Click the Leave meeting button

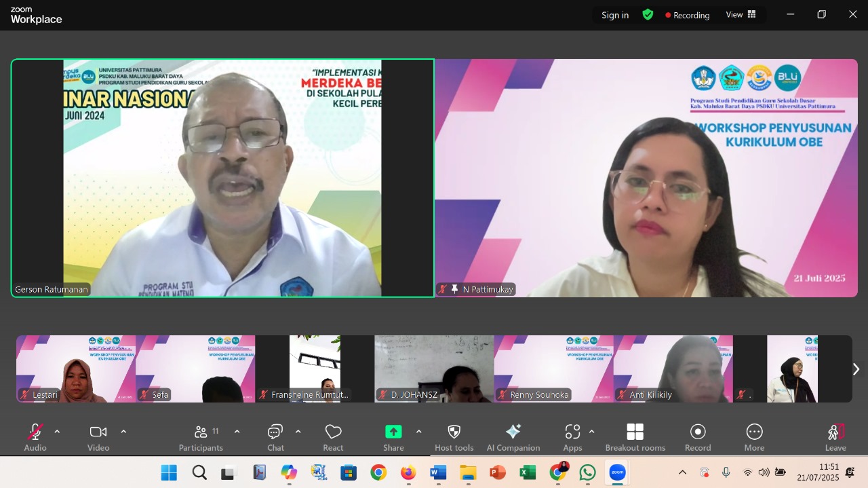coord(835,437)
